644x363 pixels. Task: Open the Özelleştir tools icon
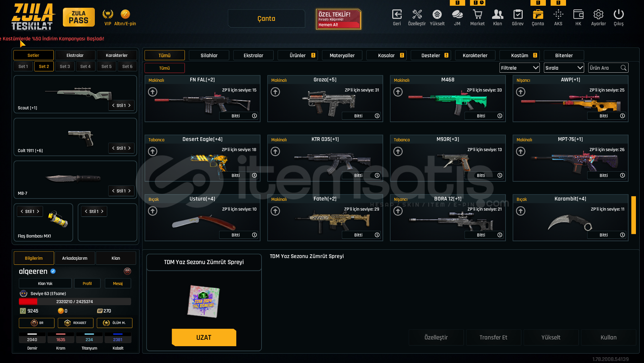click(417, 14)
